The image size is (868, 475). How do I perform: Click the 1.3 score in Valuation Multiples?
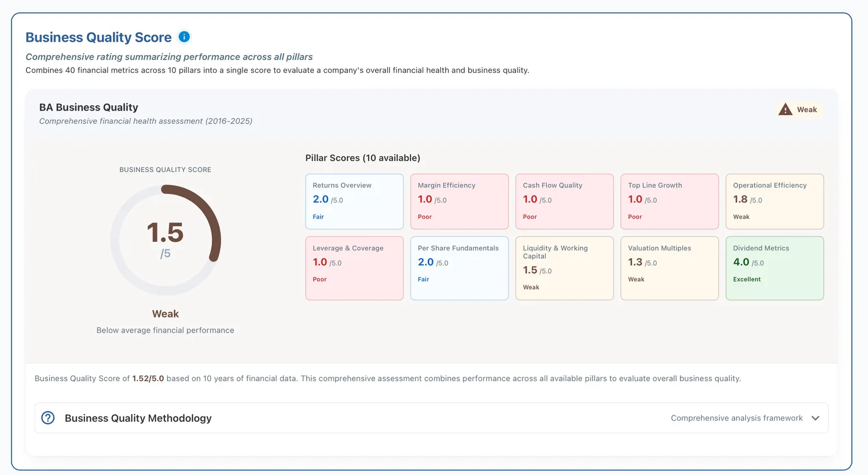635,262
